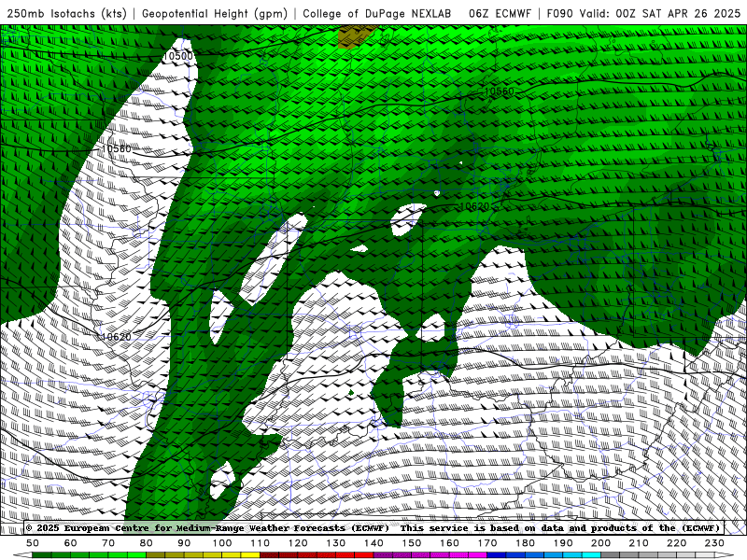Click the "130" value on the color scale

pyautogui.click(x=336, y=543)
